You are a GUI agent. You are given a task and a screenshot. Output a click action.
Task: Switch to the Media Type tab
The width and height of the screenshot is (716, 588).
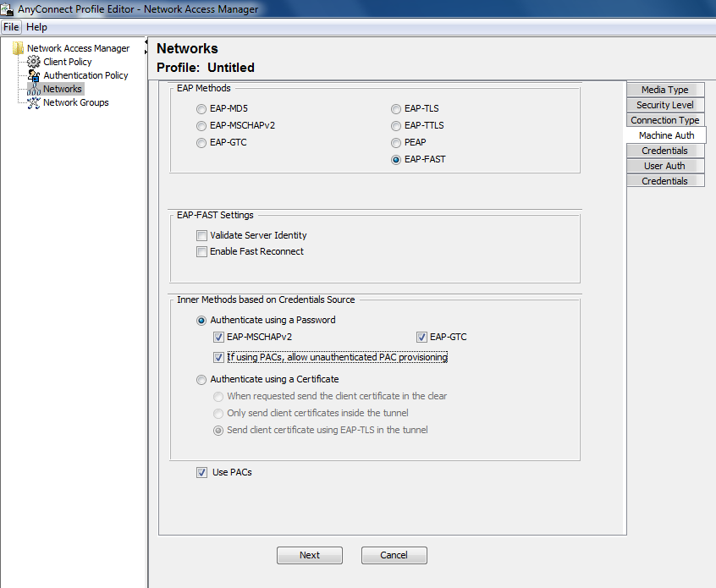pos(665,90)
